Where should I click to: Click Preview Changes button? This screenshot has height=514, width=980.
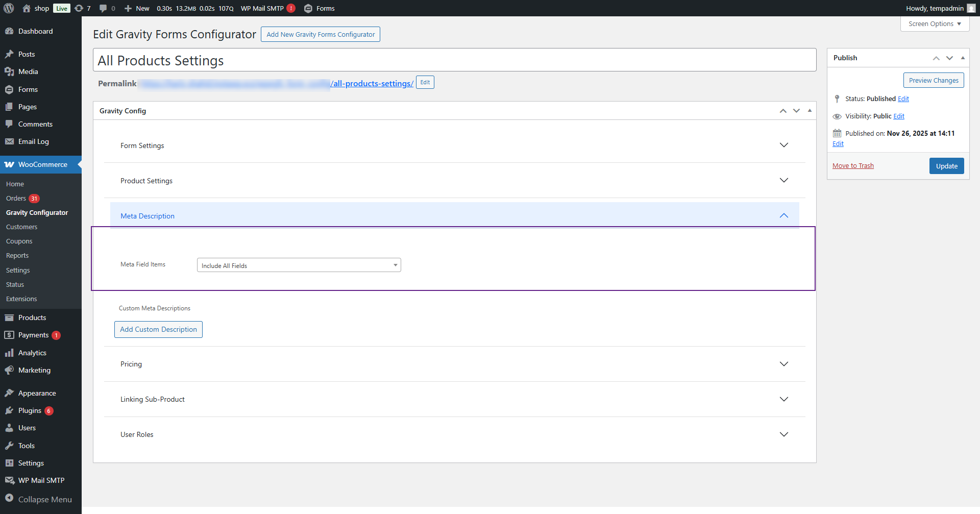click(934, 80)
